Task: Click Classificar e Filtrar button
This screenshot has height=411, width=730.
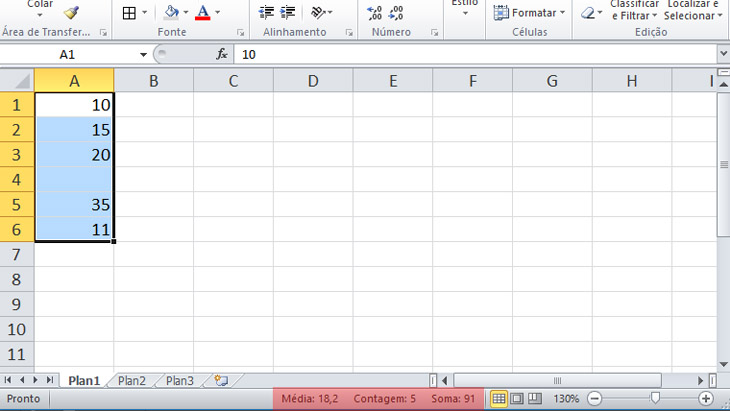Action: [x=634, y=10]
